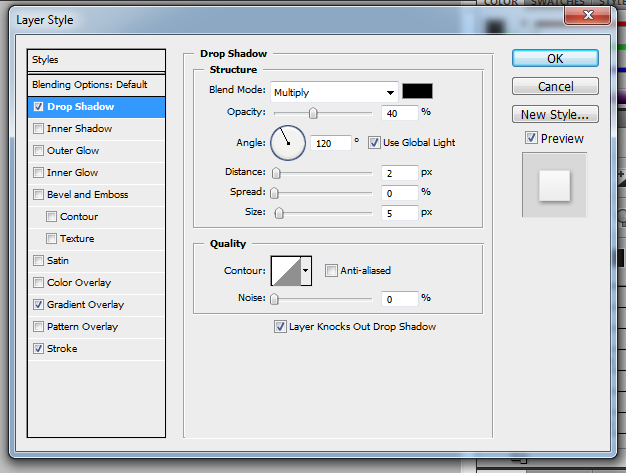Click the Noise value field
This screenshot has height=473, width=626.
tap(400, 299)
